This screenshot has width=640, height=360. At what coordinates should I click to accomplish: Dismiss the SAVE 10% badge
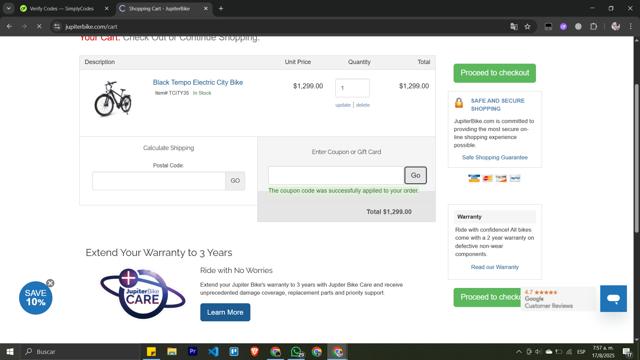tap(50, 283)
